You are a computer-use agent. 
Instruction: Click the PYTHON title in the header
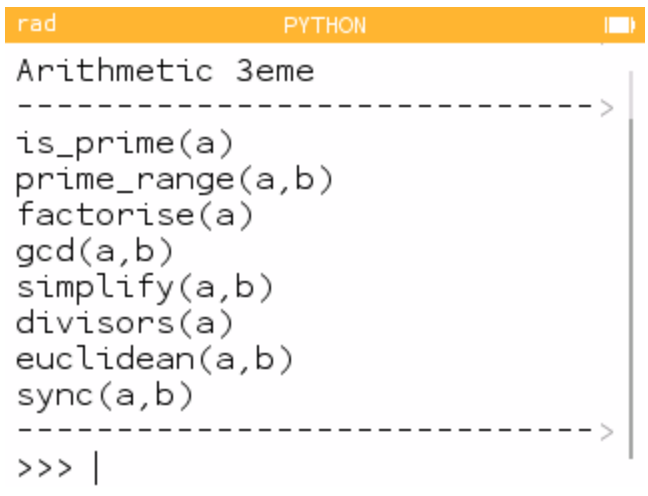coord(325,26)
